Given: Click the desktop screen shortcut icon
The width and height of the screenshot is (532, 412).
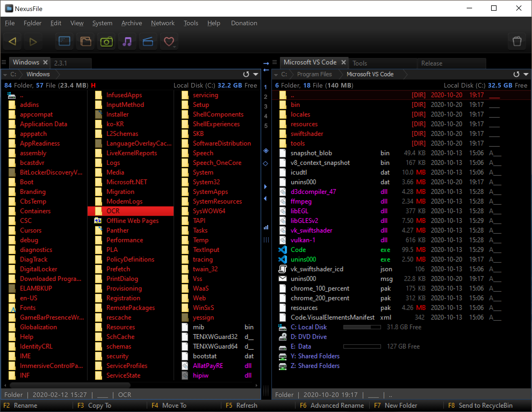Looking at the screenshot, I should coord(64,42).
